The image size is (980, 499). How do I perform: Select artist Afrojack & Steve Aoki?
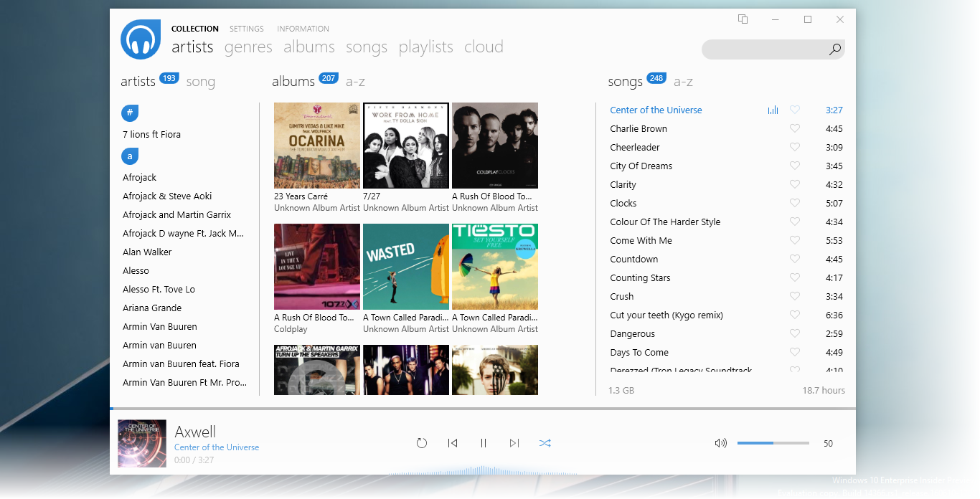(x=167, y=196)
